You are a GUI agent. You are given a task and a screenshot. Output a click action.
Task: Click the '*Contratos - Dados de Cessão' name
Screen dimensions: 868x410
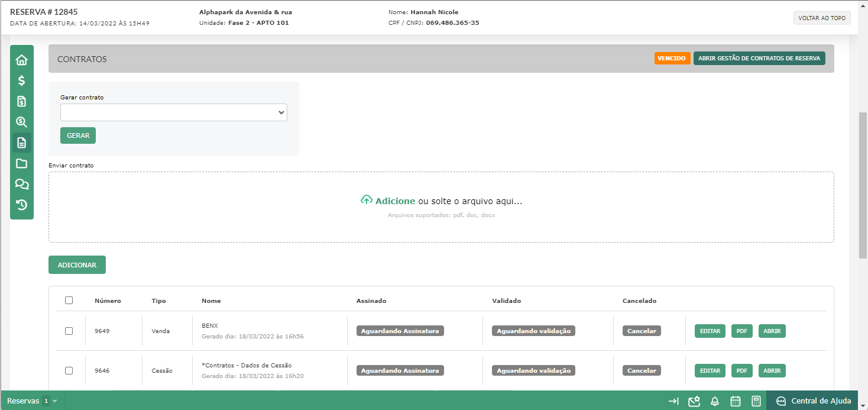pos(247,365)
